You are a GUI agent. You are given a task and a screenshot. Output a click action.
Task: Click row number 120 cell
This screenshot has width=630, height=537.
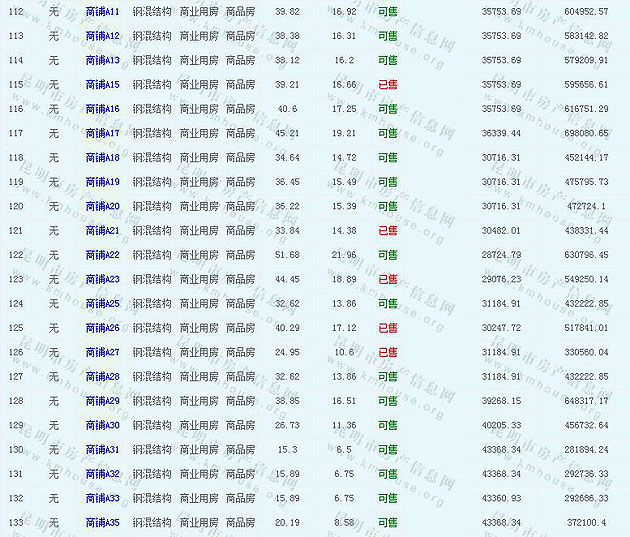15,206
